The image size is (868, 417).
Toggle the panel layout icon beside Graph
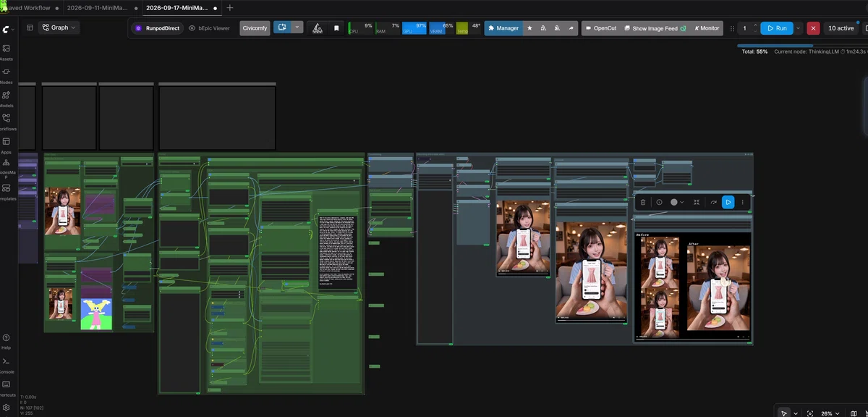[x=30, y=28]
